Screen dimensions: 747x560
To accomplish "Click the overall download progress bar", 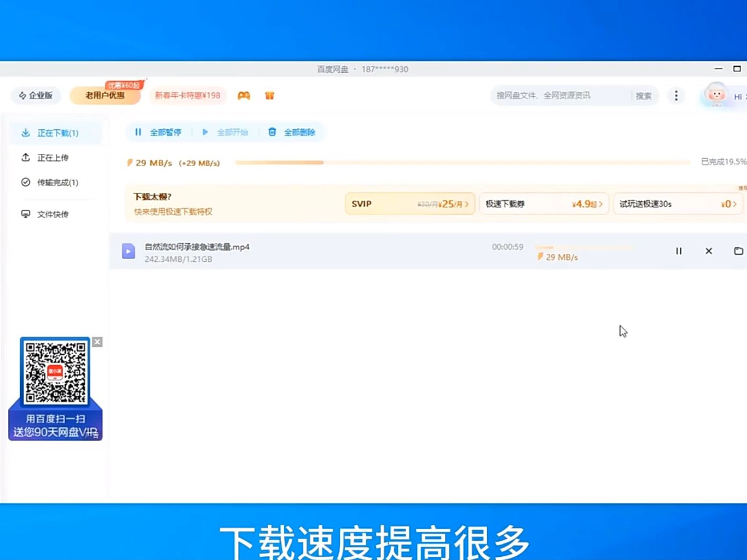I will pos(463,162).
